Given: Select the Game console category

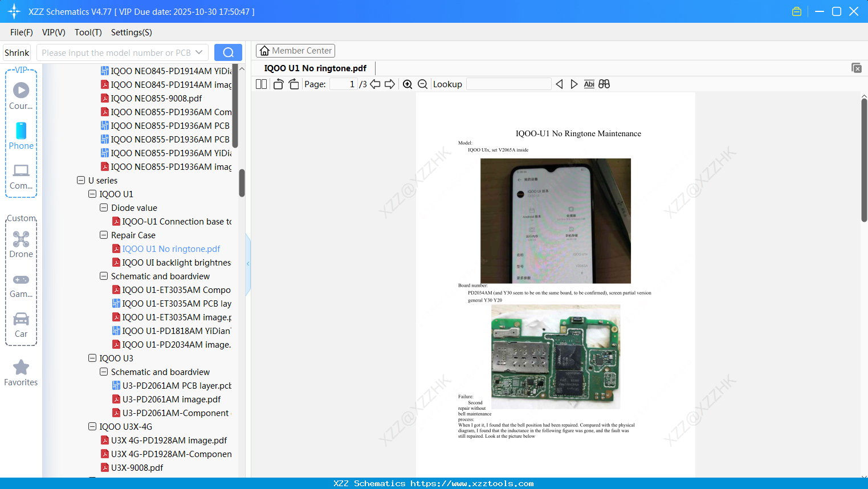Looking at the screenshot, I should point(21,285).
